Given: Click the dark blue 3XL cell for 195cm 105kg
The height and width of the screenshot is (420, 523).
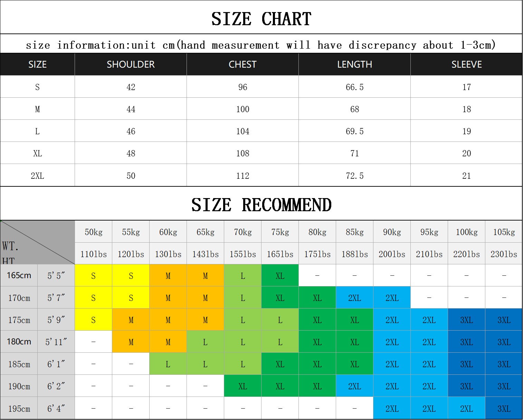Looking at the screenshot, I should tap(504, 409).
